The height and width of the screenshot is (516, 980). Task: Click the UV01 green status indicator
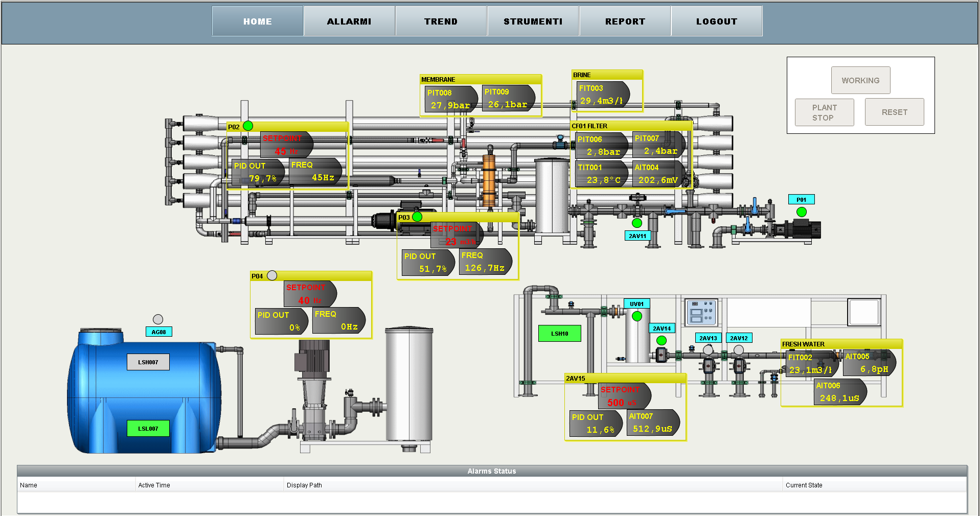pyautogui.click(x=637, y=316)
